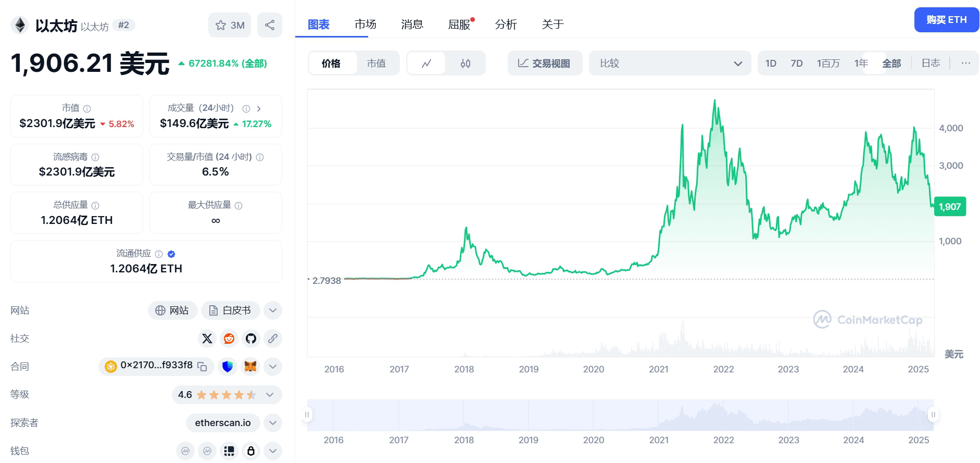Set chart range to 1百万
The width and height of the screenshot is (980, 463).
point(828,63)
